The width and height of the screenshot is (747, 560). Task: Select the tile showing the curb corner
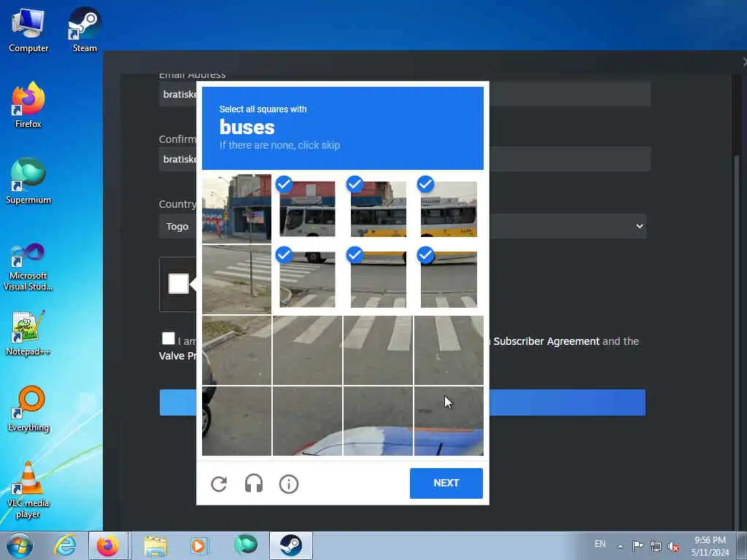(237, 350)
